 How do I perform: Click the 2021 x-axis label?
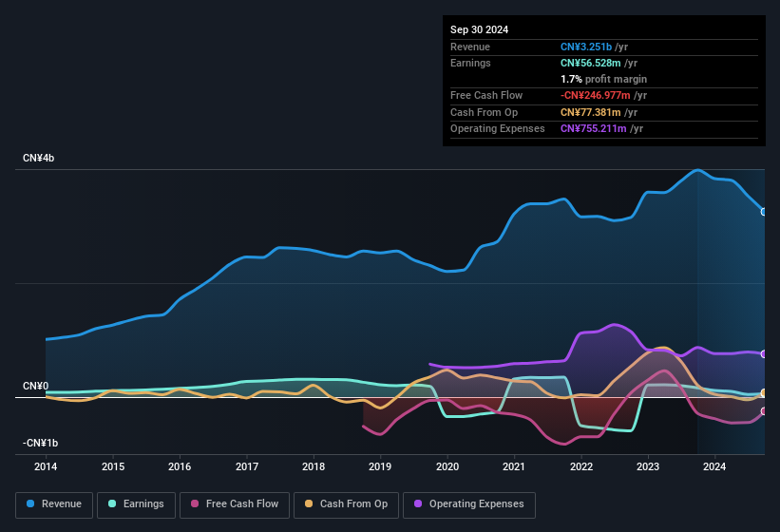click(x=514, y=466)
